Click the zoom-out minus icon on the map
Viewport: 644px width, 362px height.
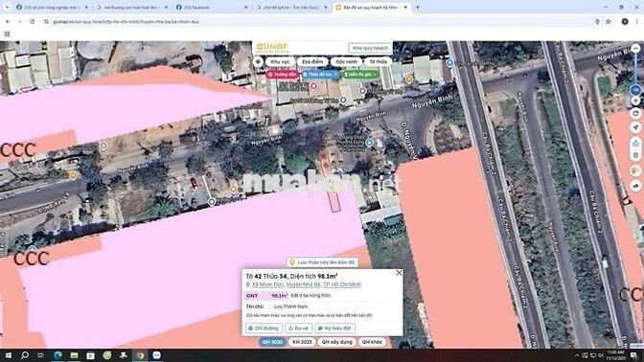[x=635, y=49]
